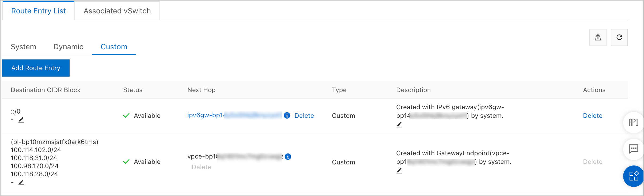The width and height of the screenshot is (644, 196).
Task: Open info icon next to vpce next hop
Action: coord(288,157)
